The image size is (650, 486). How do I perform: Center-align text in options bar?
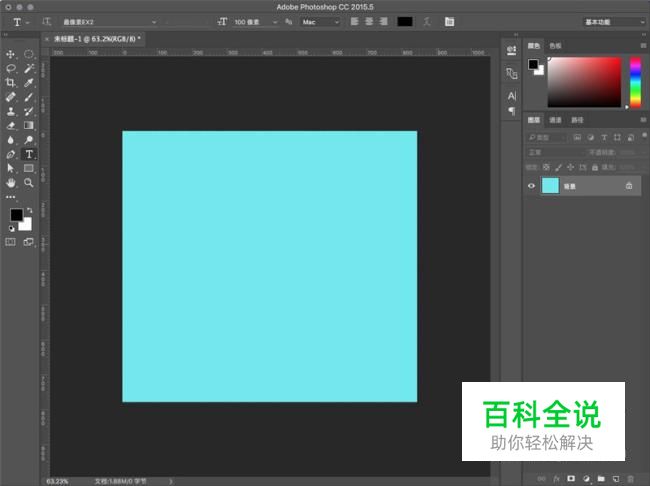point(368,21)
